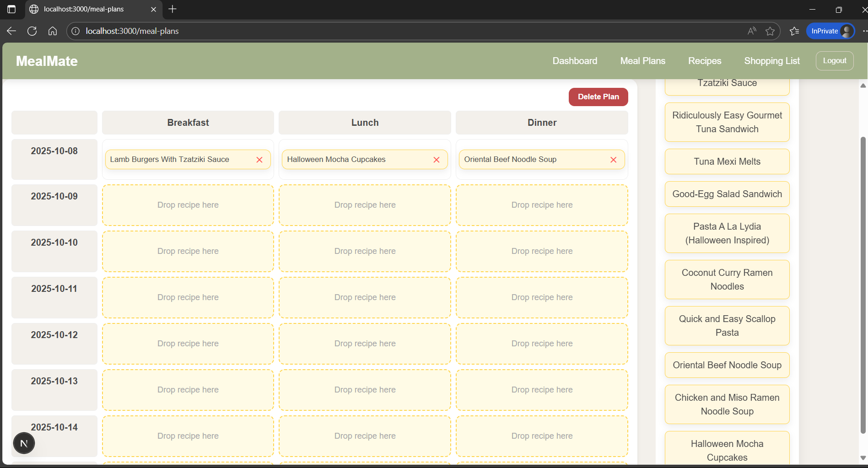Start Read Aloud for the page
The image size is (868, 468).
[751, 31]
